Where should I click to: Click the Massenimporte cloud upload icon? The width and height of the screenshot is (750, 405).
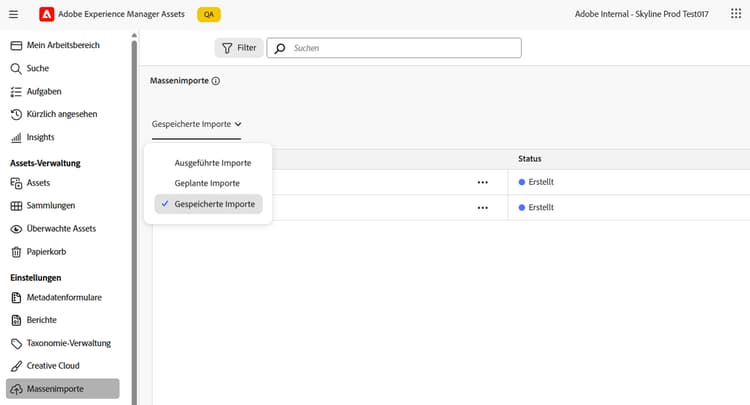16,389
